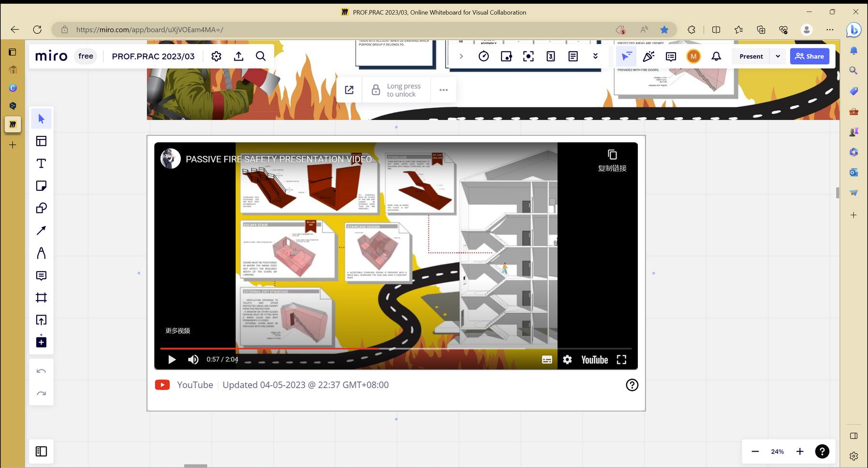Open the video link in new tab
The width and height of the screenshot is (868, 468).
click(x=349, y=90)
